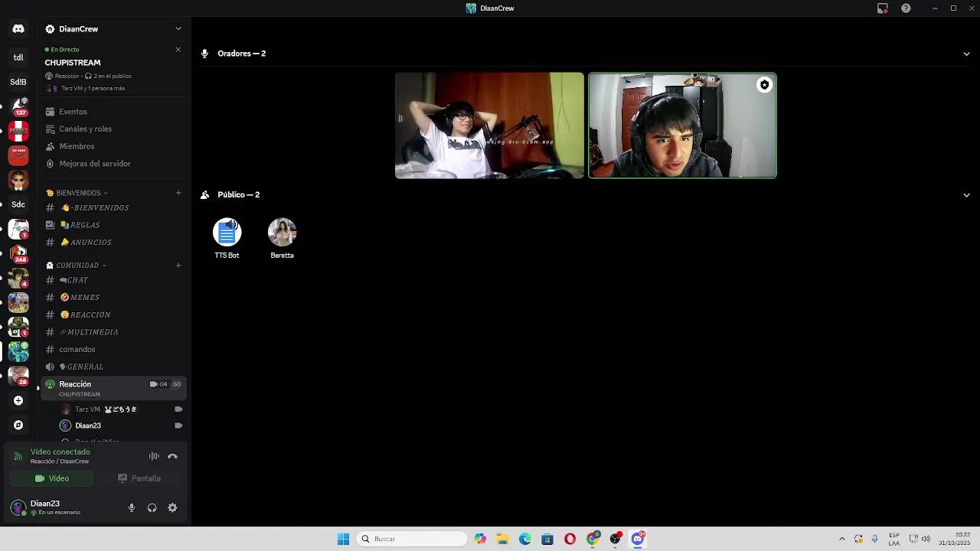This screenshot has width=980, height=551.
Task: Open Microsoft Edge from the taskbar
Action: [525, 539]
